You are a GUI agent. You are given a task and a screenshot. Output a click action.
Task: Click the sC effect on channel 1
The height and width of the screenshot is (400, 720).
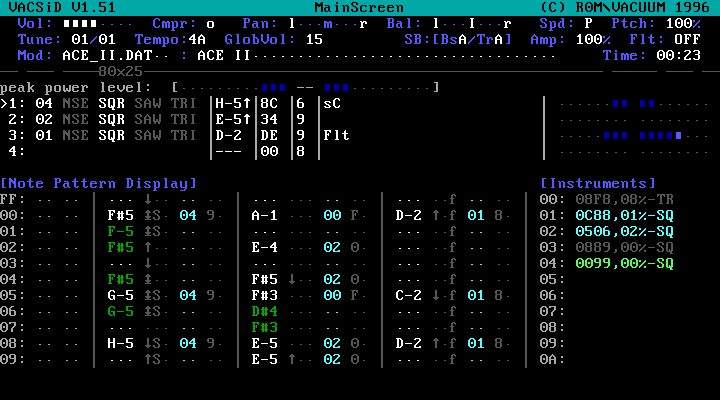click(x=332, y=103)
